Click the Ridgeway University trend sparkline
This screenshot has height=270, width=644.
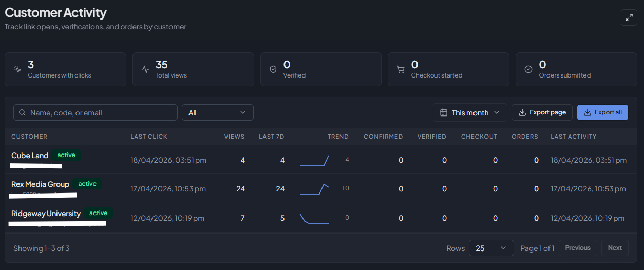[314, 218]
